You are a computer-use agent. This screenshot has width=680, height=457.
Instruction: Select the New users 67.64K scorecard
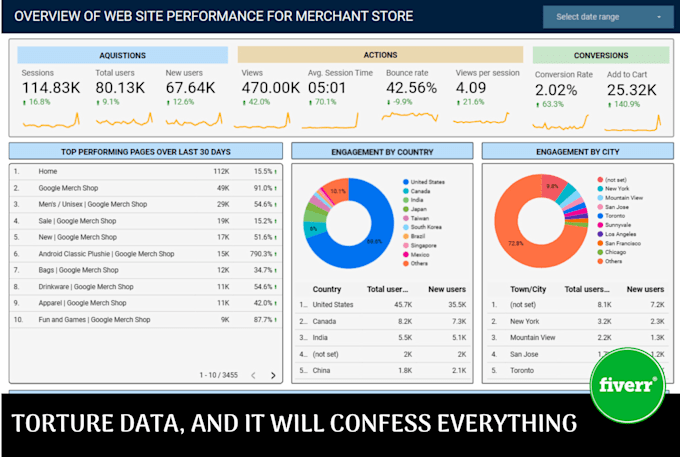pos(194,99)
